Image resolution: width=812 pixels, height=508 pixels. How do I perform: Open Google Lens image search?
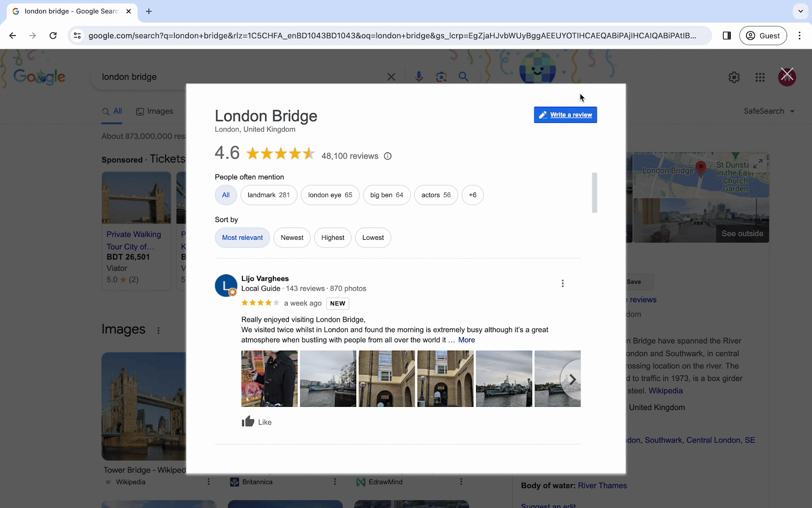coord(441,77)
